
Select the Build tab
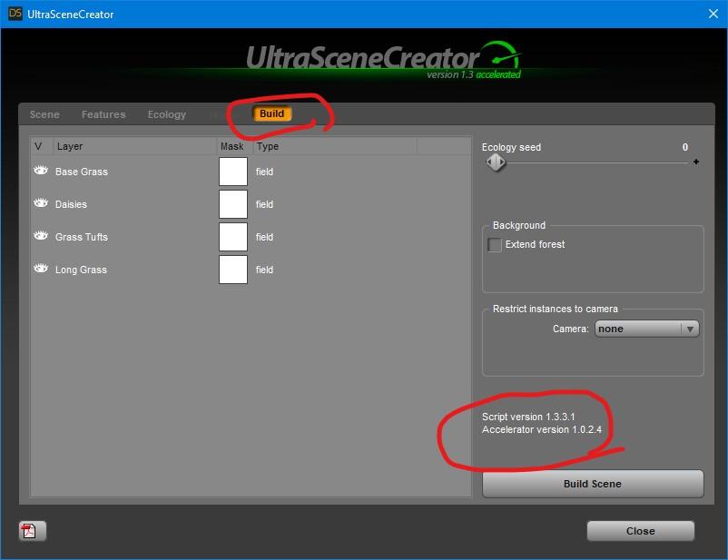[272, 113]
